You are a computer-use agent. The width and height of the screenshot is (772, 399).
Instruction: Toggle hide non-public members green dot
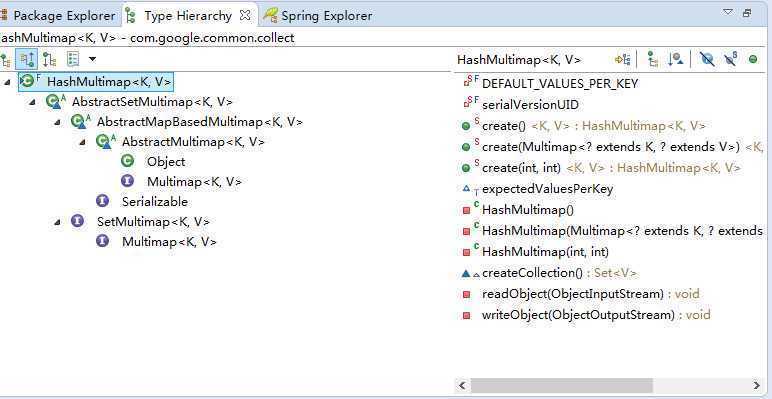(x=753, y=60)
